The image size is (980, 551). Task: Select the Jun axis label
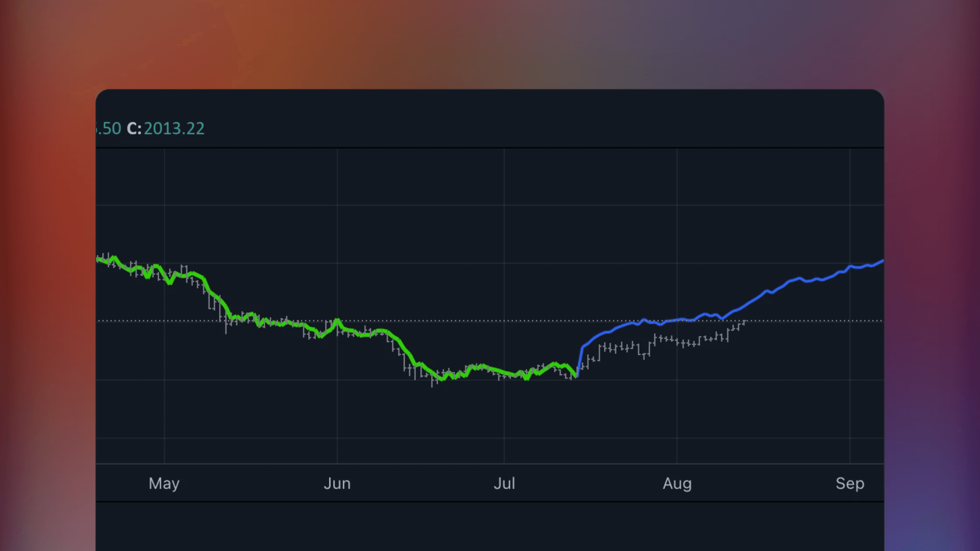(x=337, y=483)
